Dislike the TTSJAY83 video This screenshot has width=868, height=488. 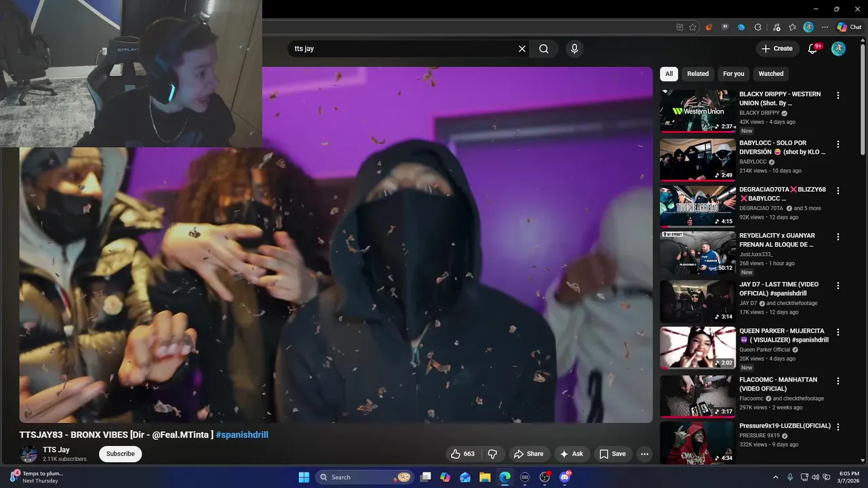click(x=493, y=454)
